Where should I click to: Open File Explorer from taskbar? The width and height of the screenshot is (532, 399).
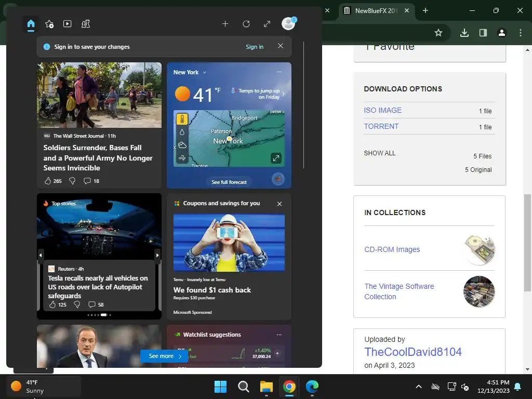267,387
